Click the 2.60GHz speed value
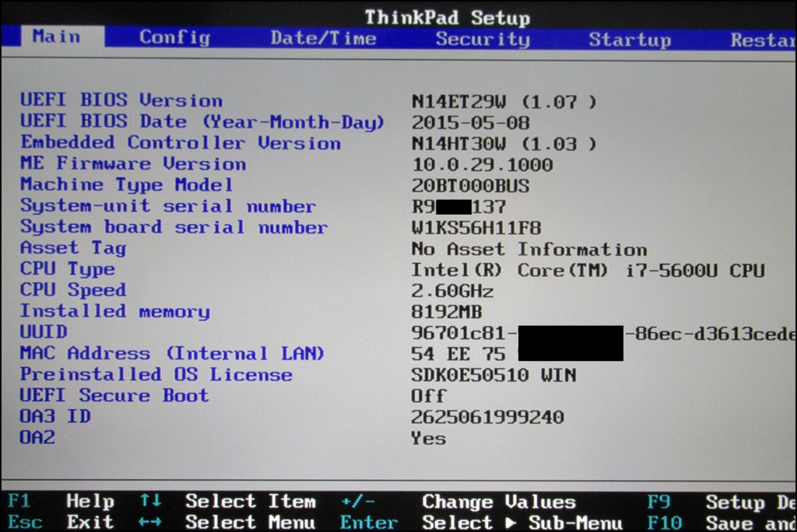Viewport: 797px width, 532px height. click(452, 291)
